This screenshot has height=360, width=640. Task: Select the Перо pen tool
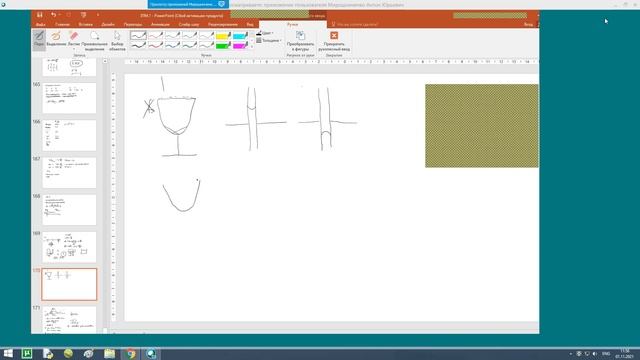(x=39, y=40)
